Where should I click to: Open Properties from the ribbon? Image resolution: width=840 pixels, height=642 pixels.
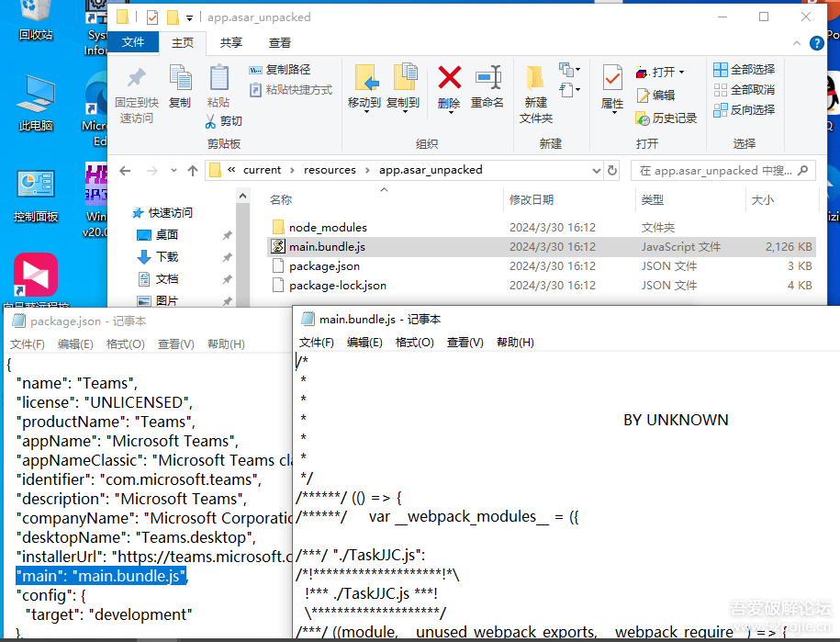[x=612, y=88]
